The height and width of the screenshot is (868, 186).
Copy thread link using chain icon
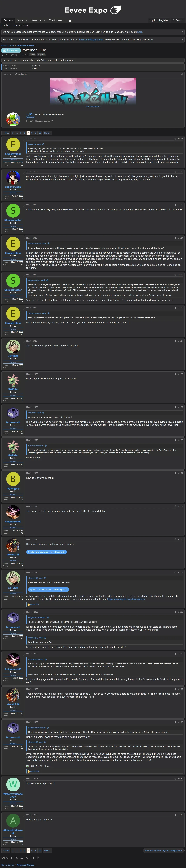37,858
